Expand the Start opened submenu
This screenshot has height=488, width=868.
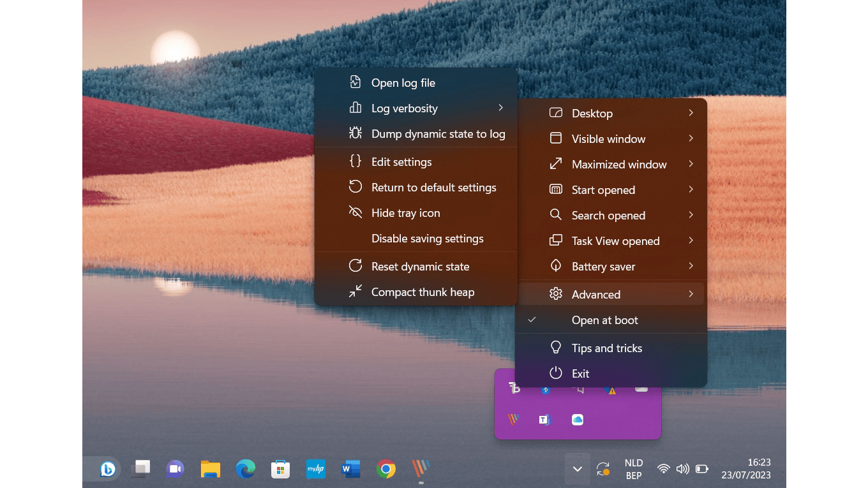click(x=611, y=190)
